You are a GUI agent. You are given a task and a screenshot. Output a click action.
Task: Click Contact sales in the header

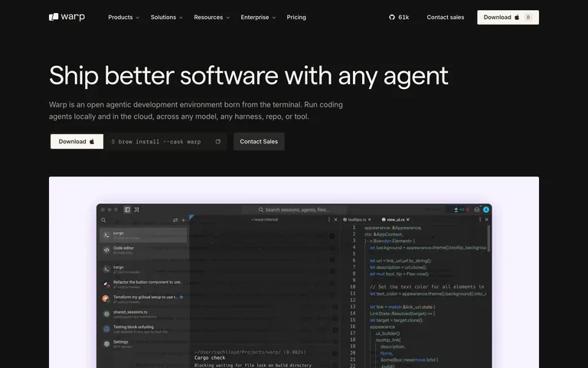[x=445, y=18]
